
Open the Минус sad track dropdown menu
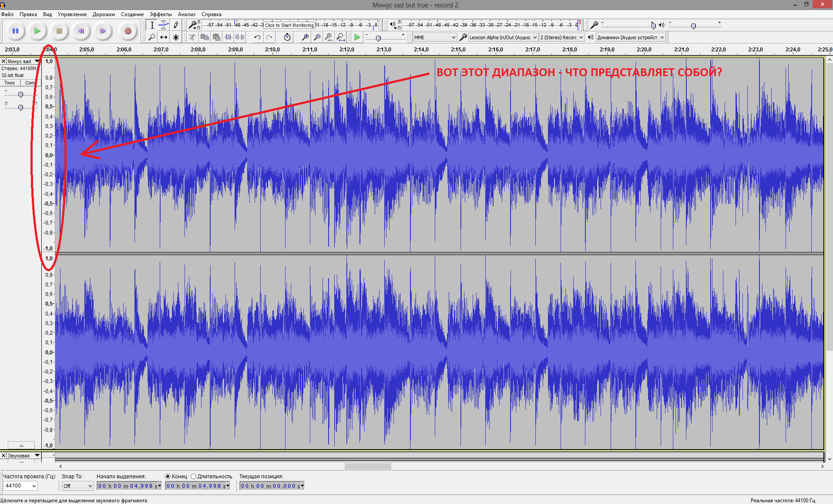tap(23, 61)
